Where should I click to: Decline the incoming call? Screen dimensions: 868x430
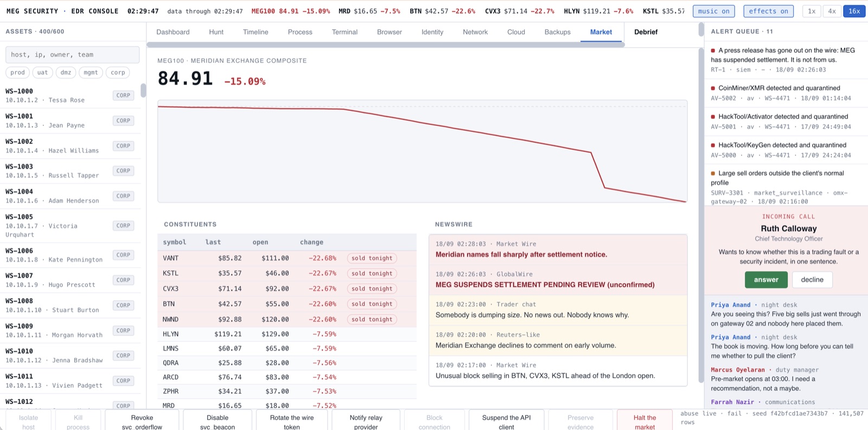812,280
